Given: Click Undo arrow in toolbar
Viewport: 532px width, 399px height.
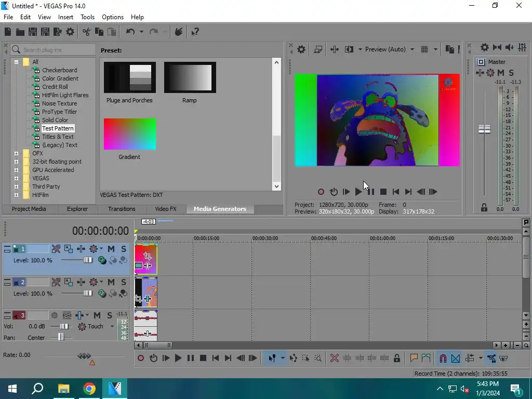Looking at the screenshot, I should click(x=130, y=32).
